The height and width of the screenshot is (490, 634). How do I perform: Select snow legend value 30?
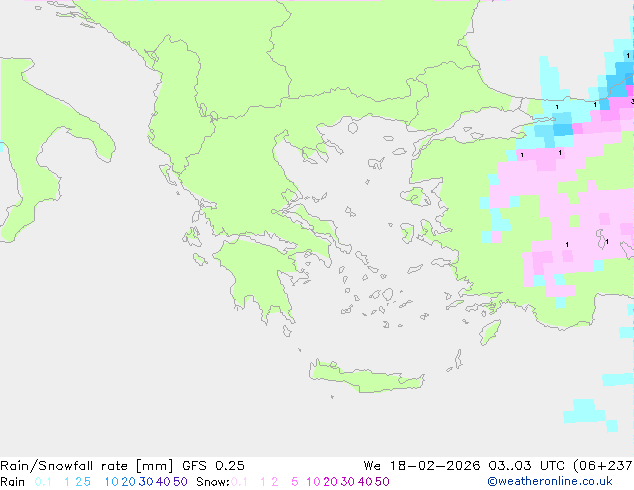[x=348, y=482]
